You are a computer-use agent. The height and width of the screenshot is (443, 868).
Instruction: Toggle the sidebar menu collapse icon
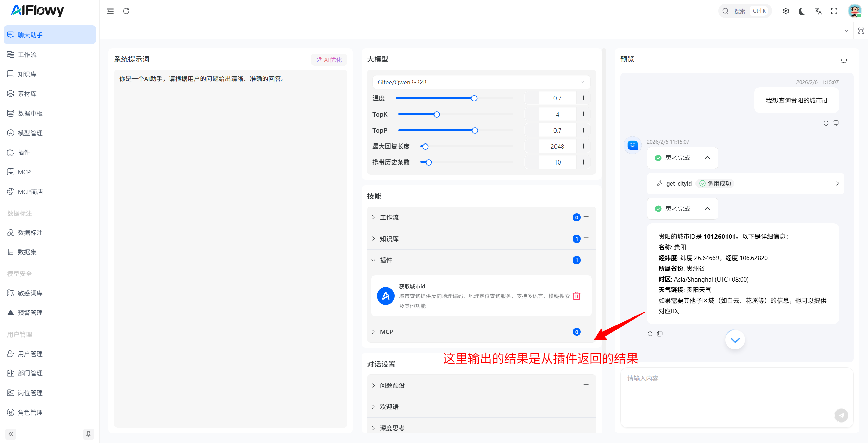[x=110, y=11]
